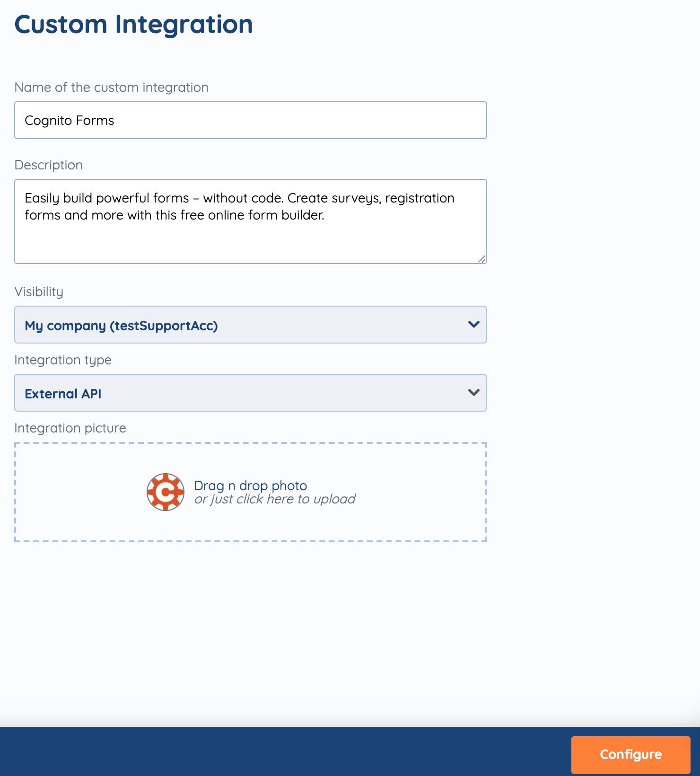Click the Visibility field label

(x=39, y=292)
